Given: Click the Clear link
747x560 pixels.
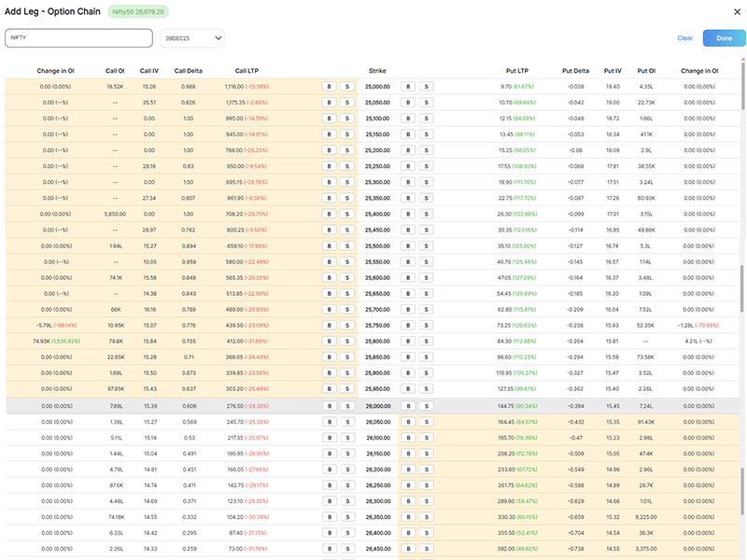Looking at the screenshot, I should [x=684, y=37].
